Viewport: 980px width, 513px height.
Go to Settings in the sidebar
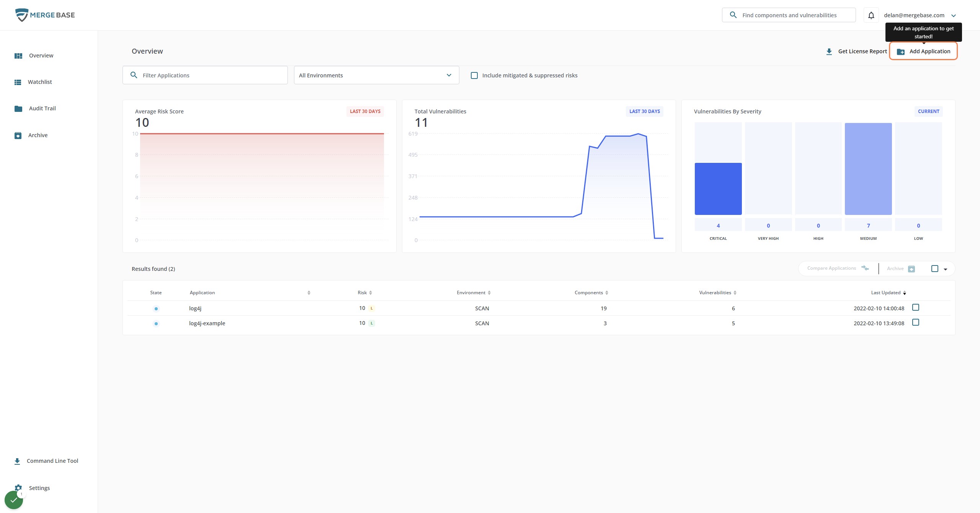39,488
